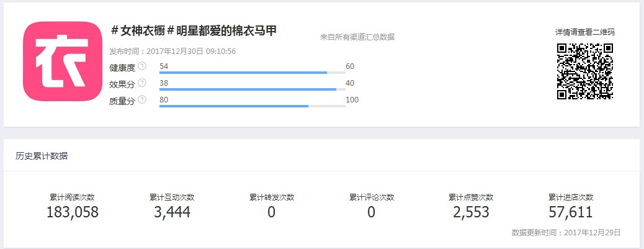Click the 质量分 progress bar
Viewport: 644px width, 249px height.
pyautogui.click(x=252, y=106)
